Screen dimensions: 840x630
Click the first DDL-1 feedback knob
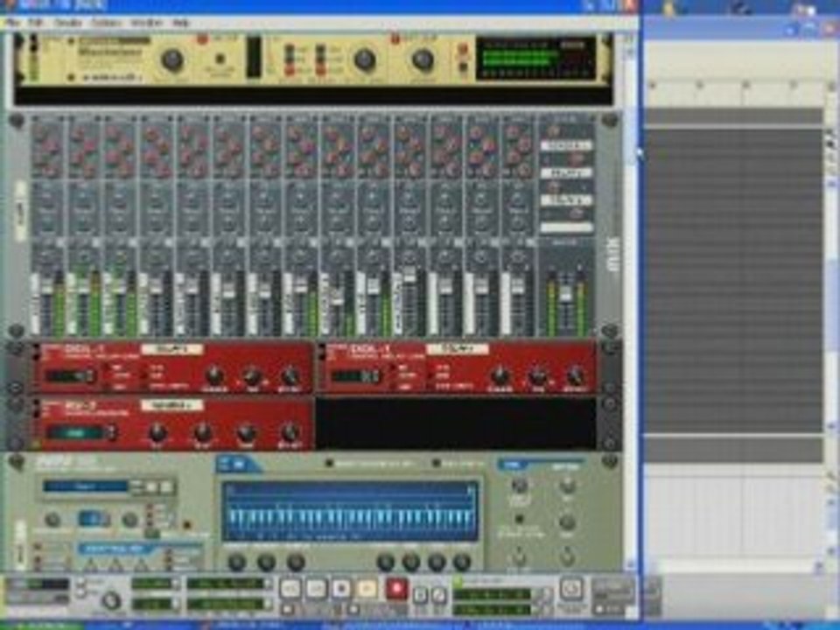coord(215,375)
